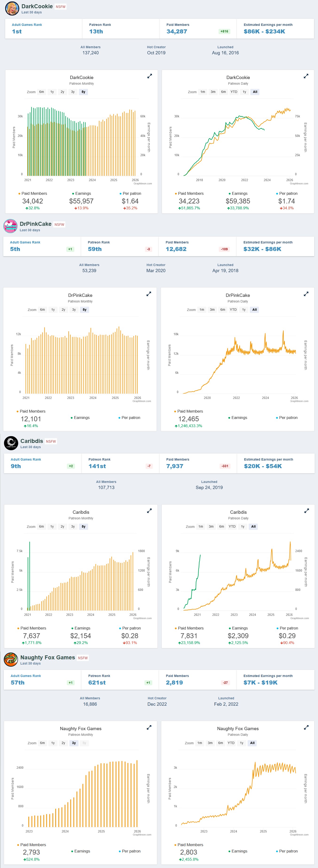Expand Caribdis Patreon Daily chart fullscreen
The width and height of the screenshot is (318, 868).
tap(306, 511)
